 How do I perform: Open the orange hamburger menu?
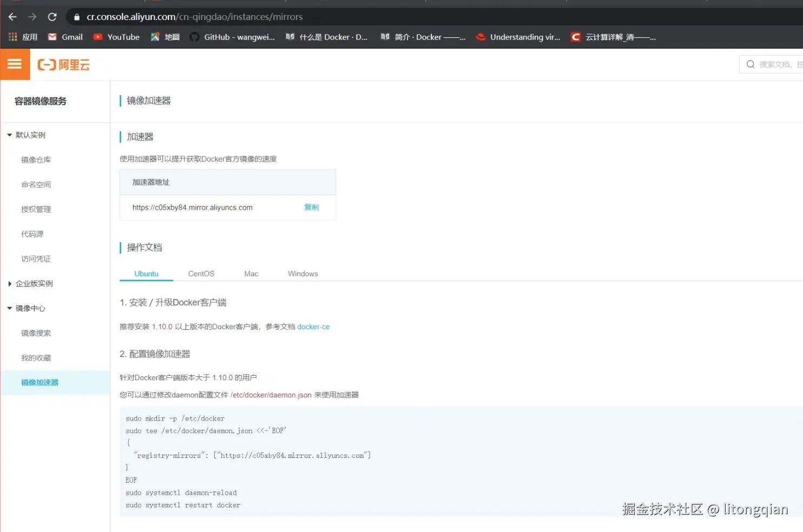coord(15,64)
